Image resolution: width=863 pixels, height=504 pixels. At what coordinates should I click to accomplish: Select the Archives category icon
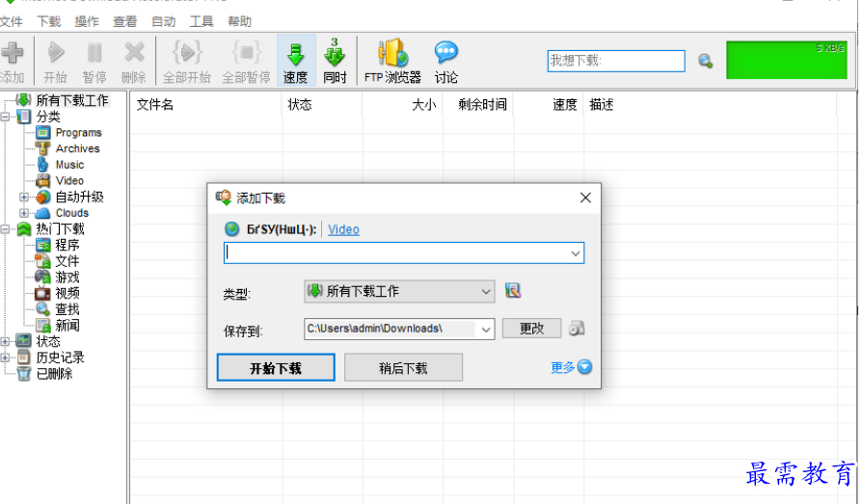point(43,148)
